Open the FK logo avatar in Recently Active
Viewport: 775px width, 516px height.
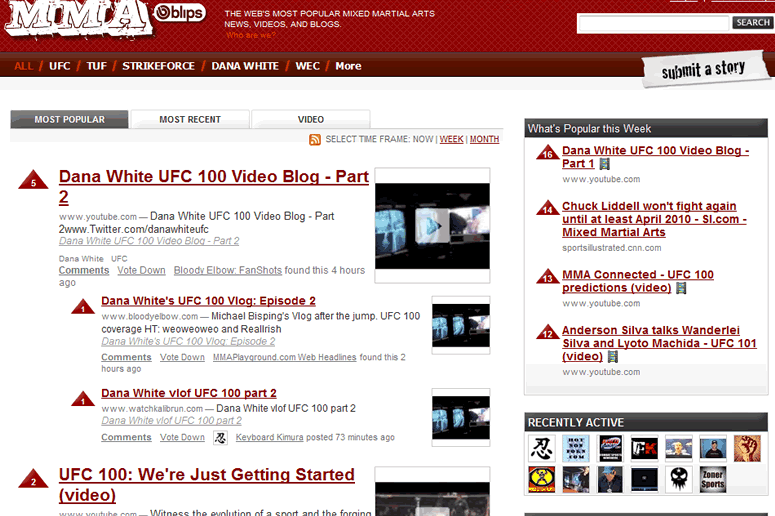coord(644,449)
